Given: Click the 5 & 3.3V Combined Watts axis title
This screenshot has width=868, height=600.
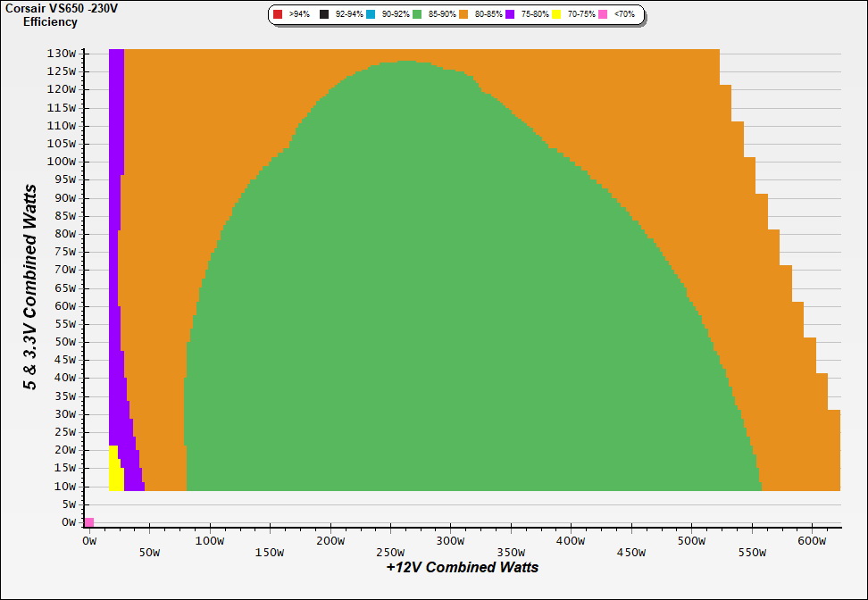Looking at the screenshot, I should (30, 287).
